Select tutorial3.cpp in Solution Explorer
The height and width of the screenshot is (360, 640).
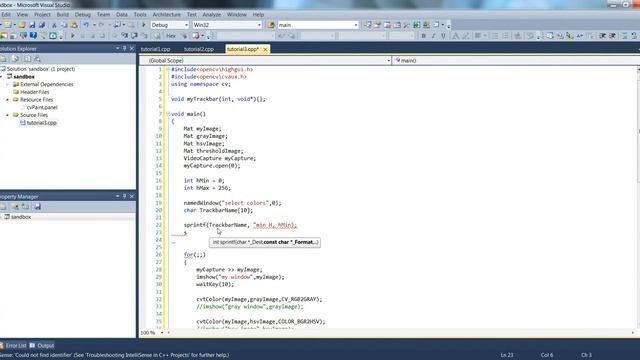tap(42, 123)
